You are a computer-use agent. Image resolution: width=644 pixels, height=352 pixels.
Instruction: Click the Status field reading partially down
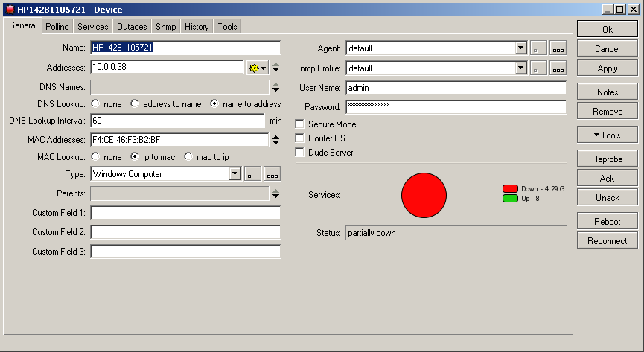coord(456,233)
